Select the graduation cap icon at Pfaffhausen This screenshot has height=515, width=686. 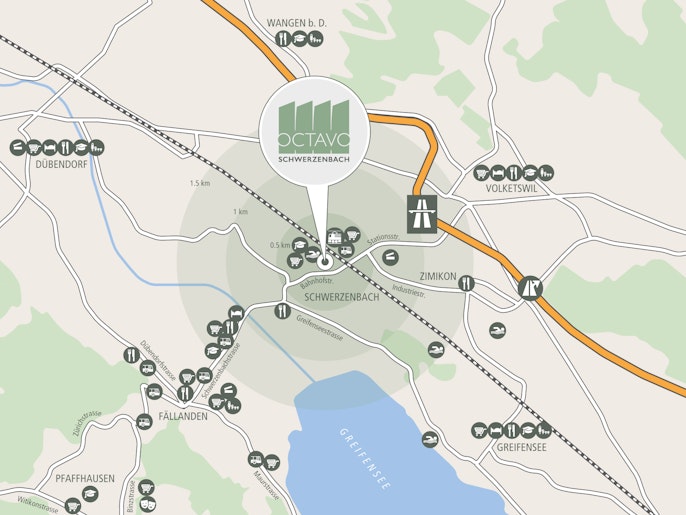pyautogui.click(x=90, y=494)
